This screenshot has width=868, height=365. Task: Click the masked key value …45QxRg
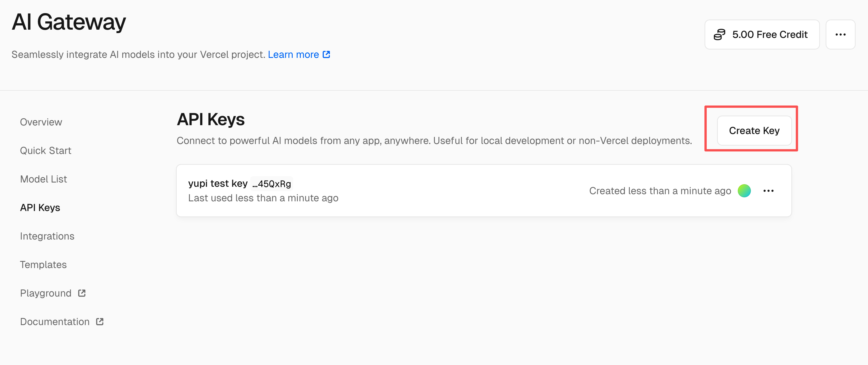pyautogui.click(x=272, y=184)
